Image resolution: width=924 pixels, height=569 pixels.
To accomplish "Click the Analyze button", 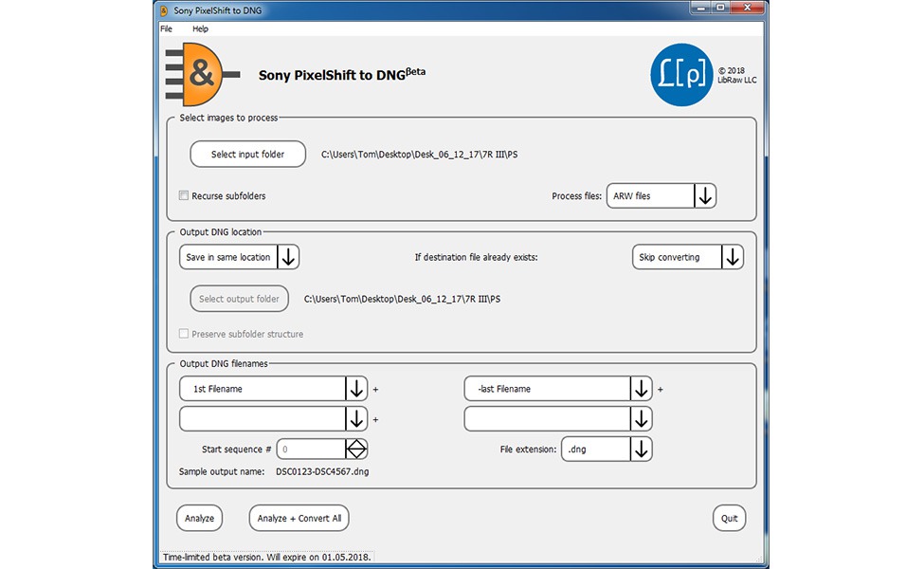I will point(199,519).
